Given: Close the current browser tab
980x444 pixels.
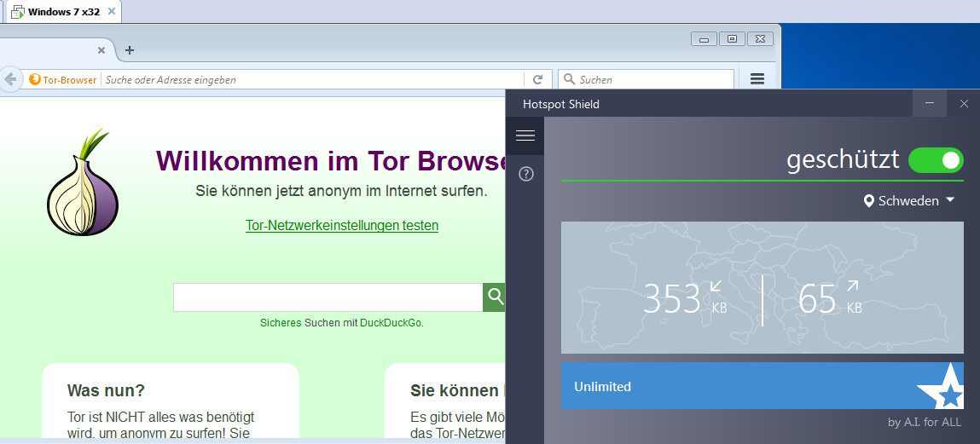Looking at the screenshot, I should coord(101,50).
